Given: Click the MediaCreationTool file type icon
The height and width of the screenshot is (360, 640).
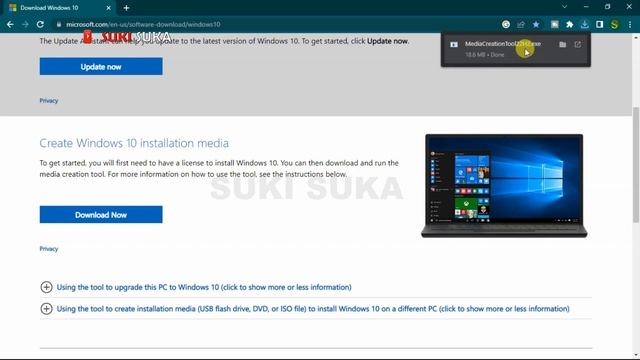Looking at the screenshot, I should click(454, 44).
